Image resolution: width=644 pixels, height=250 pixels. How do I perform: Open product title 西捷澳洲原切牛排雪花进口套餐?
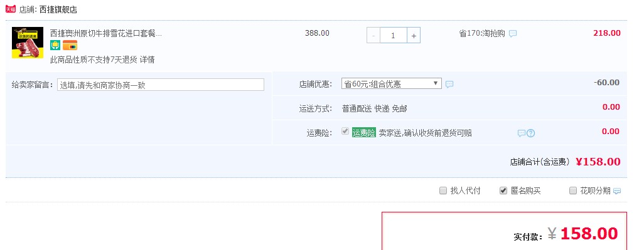(x=106, y=34)
